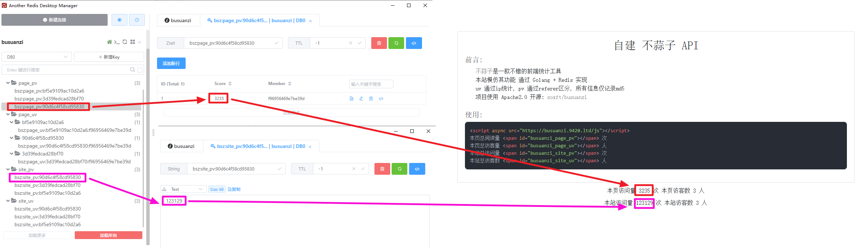The width and height of the screenshot is (868, 248).
Task: Click trash icon in the f96956469e7be39d row
Action: 371,99
